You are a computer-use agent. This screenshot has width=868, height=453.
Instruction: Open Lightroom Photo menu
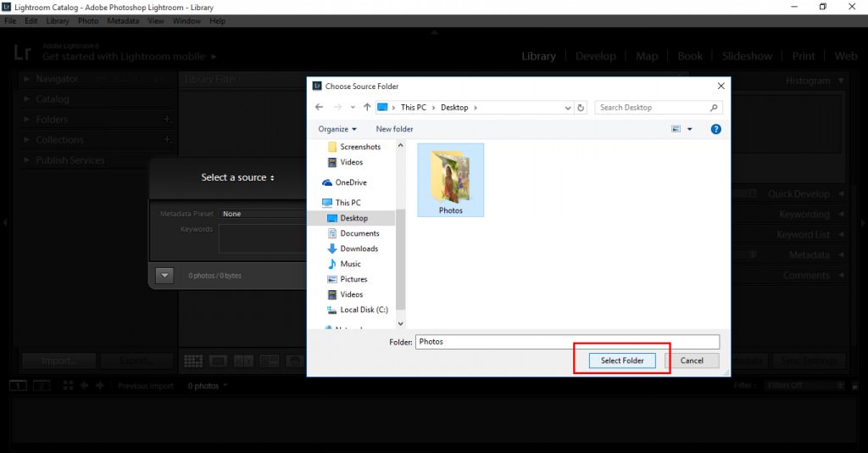[x=88, y=21]
